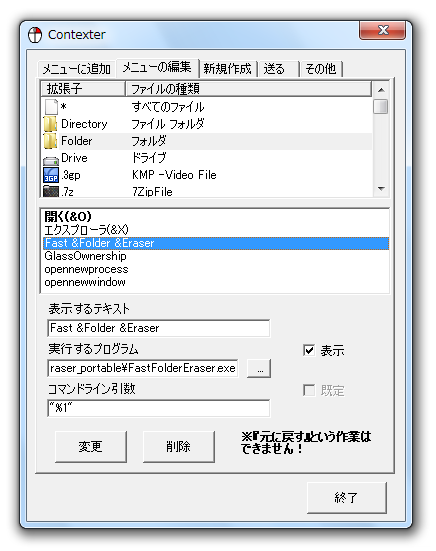Uncheck the 表示 checkbox
Screen dimensions: 436x551
coord(309,350)
